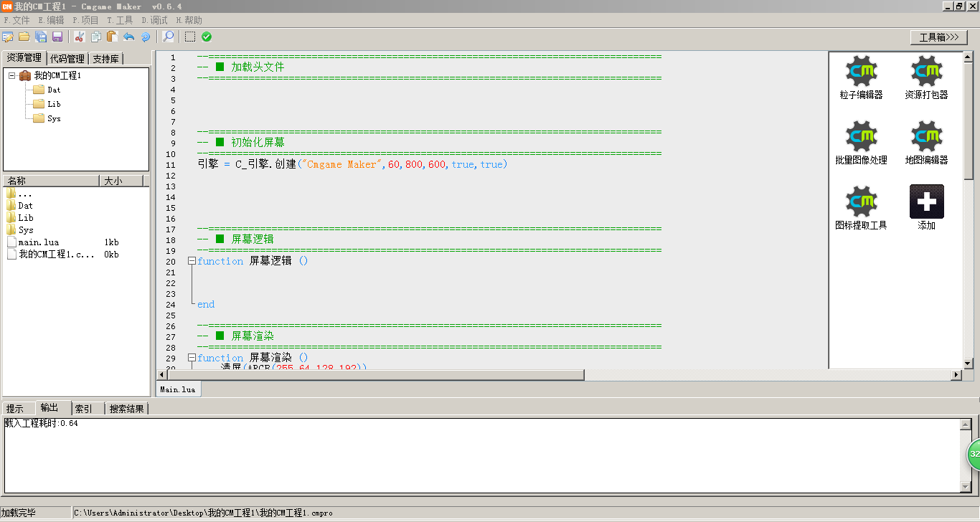Image resolution: width=980 pixels, height=522 pixels.
Task: Open the 图标提取工具 tool
Action: (x=861, y=208)
